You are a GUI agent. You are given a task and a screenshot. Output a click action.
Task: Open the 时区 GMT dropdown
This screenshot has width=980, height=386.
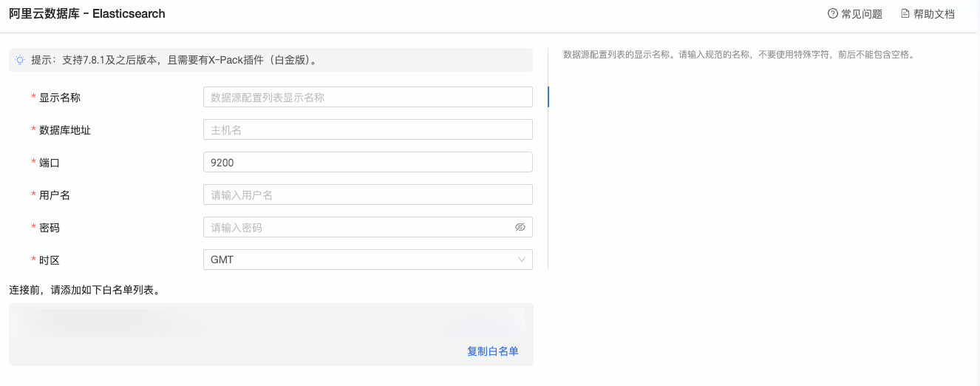pyautogui.click(x=368, y=260)
